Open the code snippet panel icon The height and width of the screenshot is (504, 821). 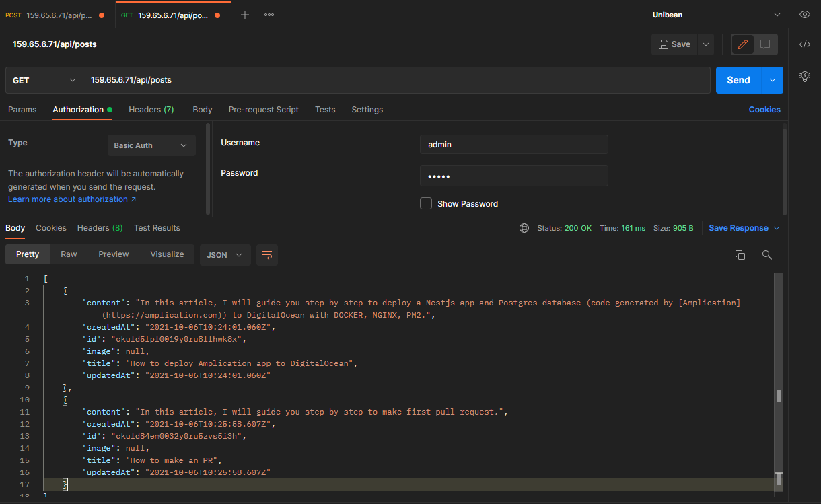(x=804, y=44)
